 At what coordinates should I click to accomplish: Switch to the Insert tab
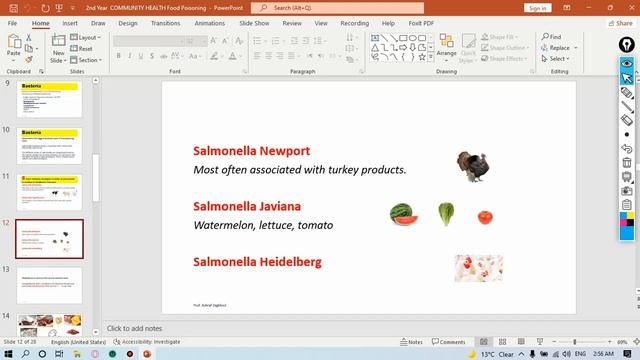coord(70,23)
